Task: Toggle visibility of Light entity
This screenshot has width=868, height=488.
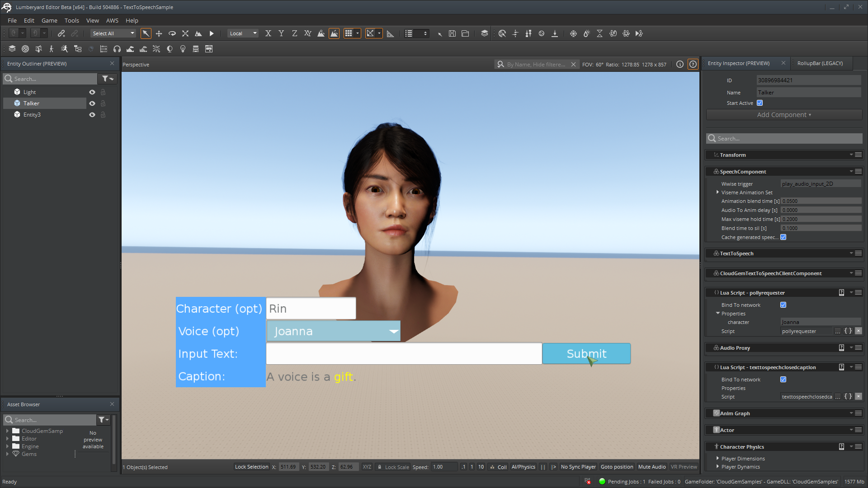Action: (x=91, y=92)
